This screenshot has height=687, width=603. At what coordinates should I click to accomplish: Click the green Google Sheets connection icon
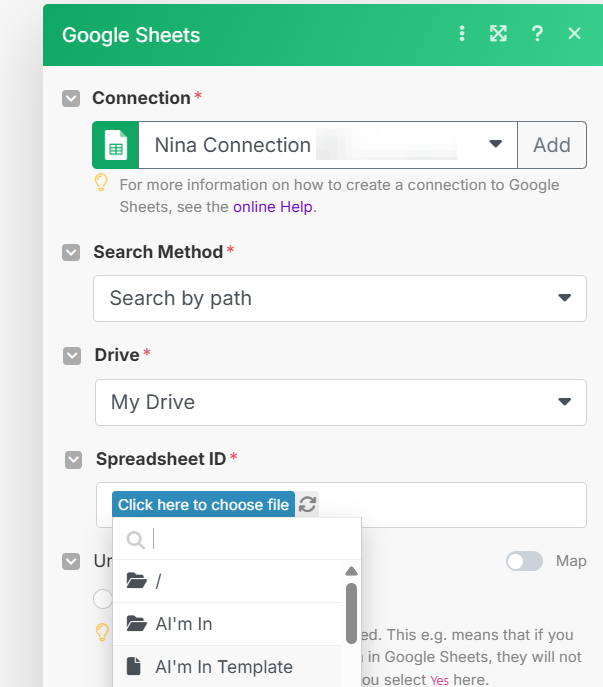[116, 145]
